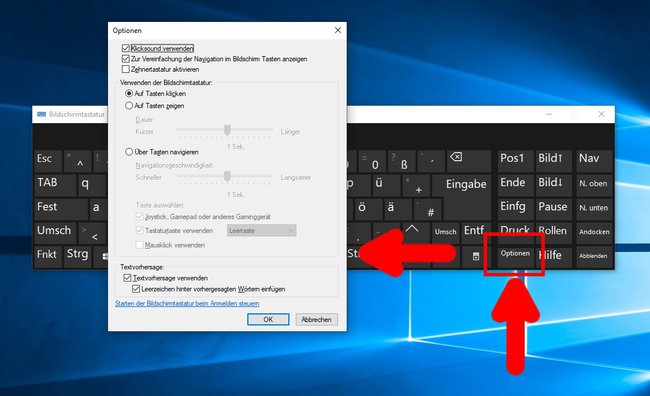The width and height of the screenshot is (650, 396).
Task: Open the Leertaste dropdown list
Action: click(x=262, y=231)
